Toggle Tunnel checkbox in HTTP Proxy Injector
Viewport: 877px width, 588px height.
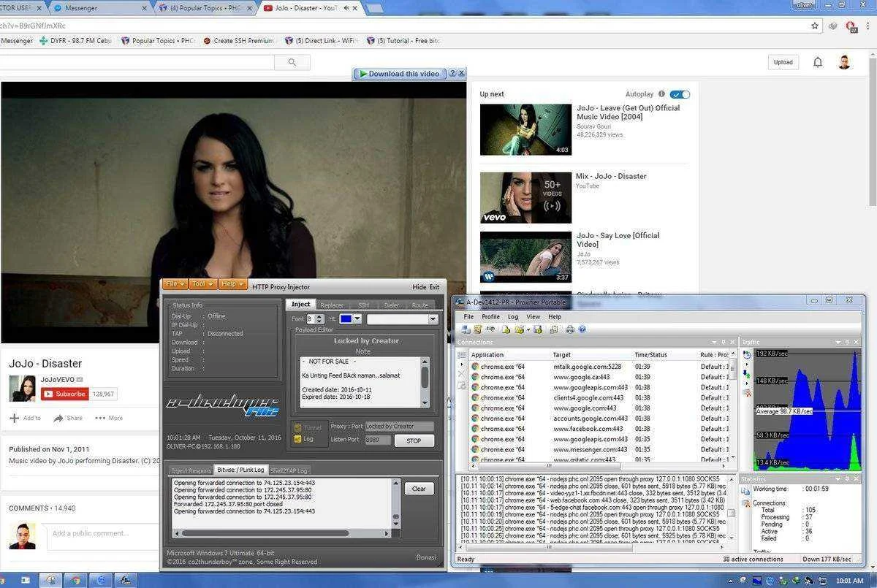tap(297, 428)
